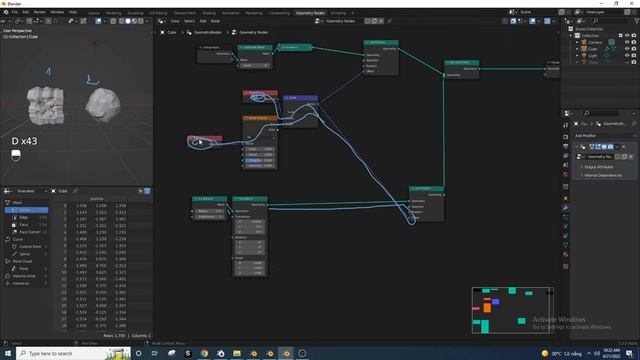Toggle modifier display in render (camera icon)

[610, 147]
